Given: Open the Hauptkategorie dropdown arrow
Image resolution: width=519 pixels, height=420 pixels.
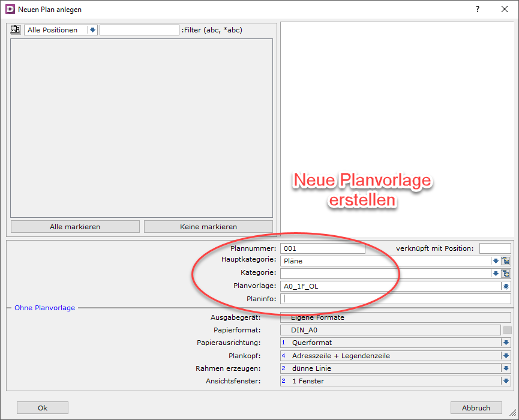Looking at the screenshot, I should coord(496,261).
